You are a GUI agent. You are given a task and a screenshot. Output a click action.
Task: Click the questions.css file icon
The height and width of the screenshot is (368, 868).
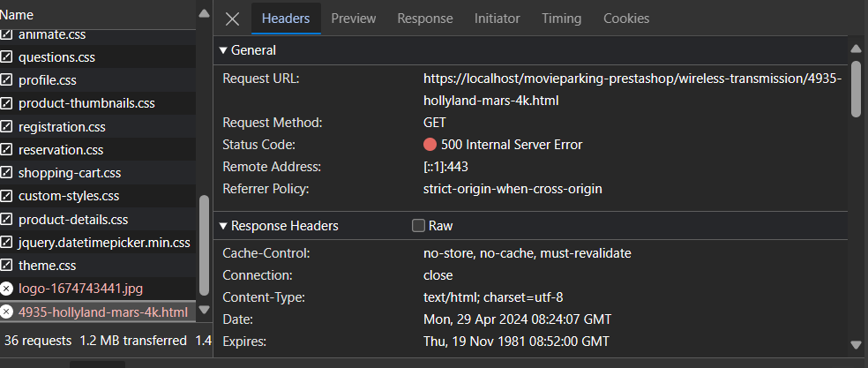click(x=7, y=56)
